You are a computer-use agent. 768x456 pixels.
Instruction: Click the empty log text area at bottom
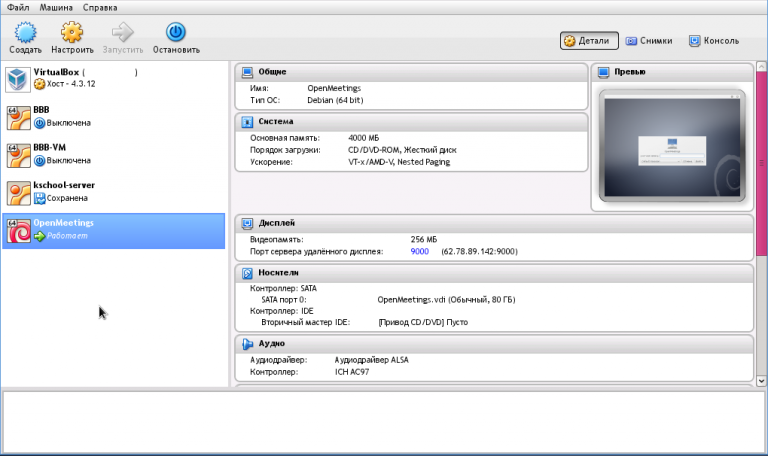tap(384, 422)
